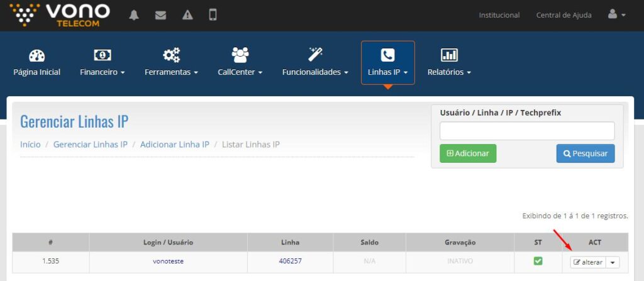This screenshot has height=281, width=644.
Task: Open the messages envelope icon
Action: point(160,15)
